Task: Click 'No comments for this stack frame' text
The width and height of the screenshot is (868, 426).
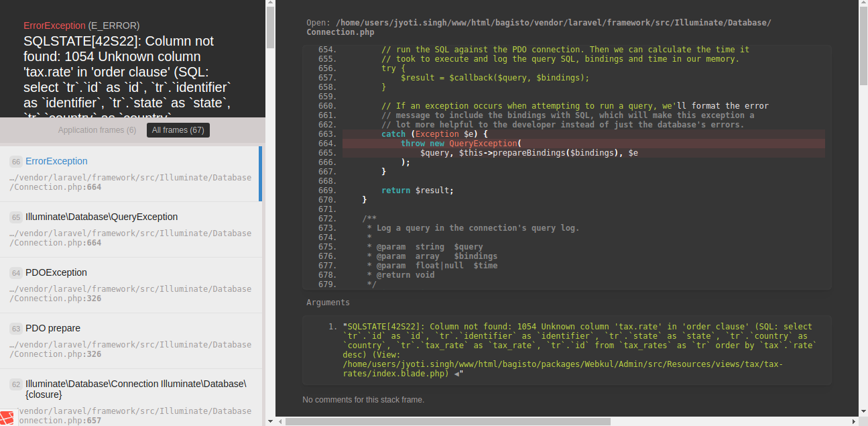Action: click(363, 400)
